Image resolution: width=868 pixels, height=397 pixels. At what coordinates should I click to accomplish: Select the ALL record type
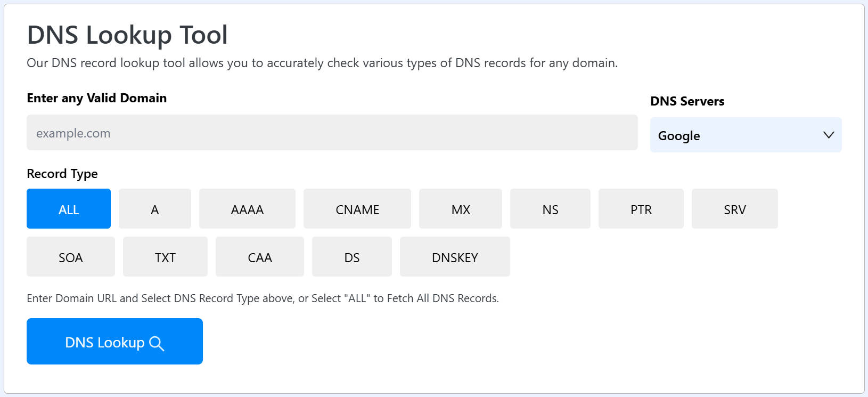coord(69,209)
